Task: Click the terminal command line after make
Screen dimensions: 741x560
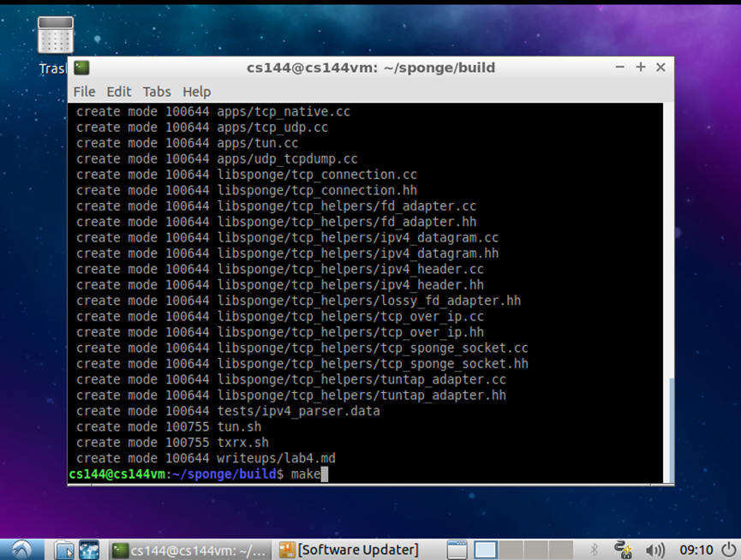Action: pyautogui.click(x=324, y=474)
